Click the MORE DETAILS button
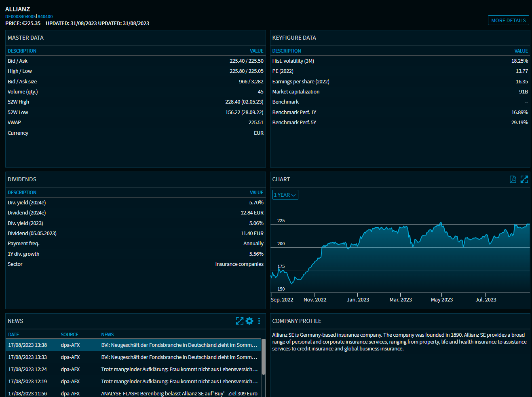The width and height of the screenshot is (532, 397). (508, 21)
